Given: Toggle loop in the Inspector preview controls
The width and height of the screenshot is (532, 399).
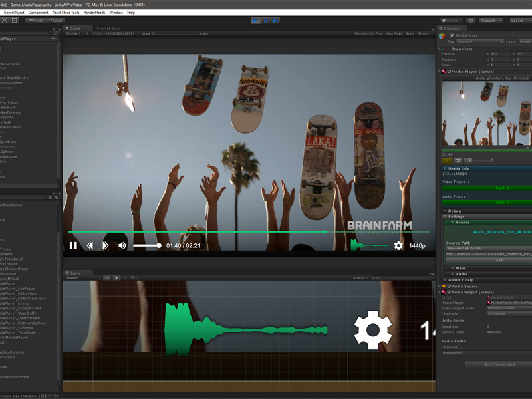Looking at the screenshot, I should [x=458, y=160].
